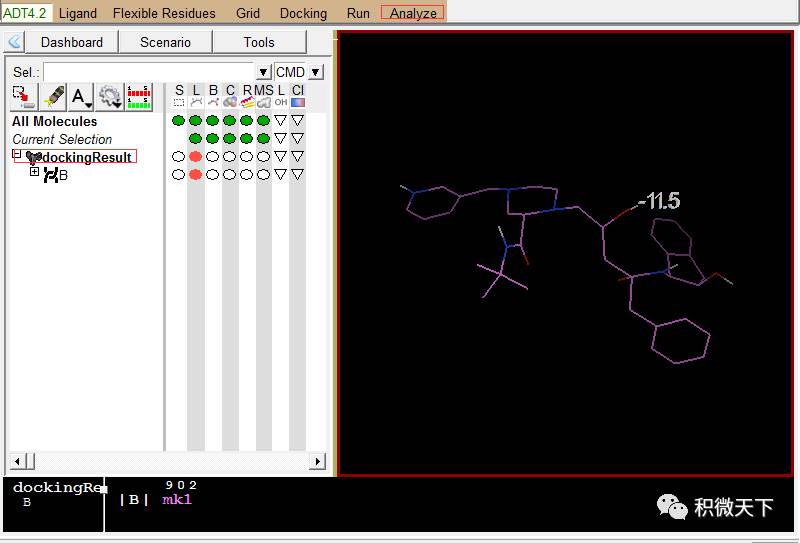Open the Run menu
The height and width of the screenshot is (543, 800).
pyautogui.click(x=358, y=13)
